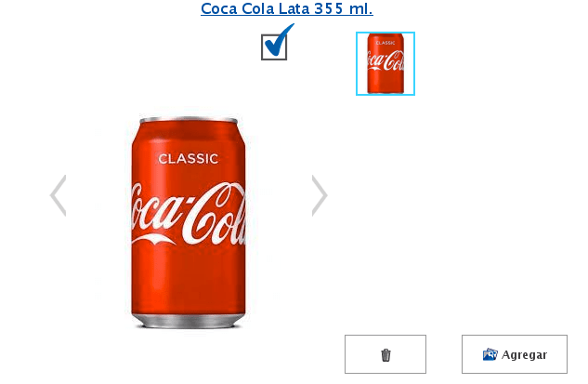Click the Agregar button
The height and width of the screenshot is (384, 588).
(x=515, y=354)
